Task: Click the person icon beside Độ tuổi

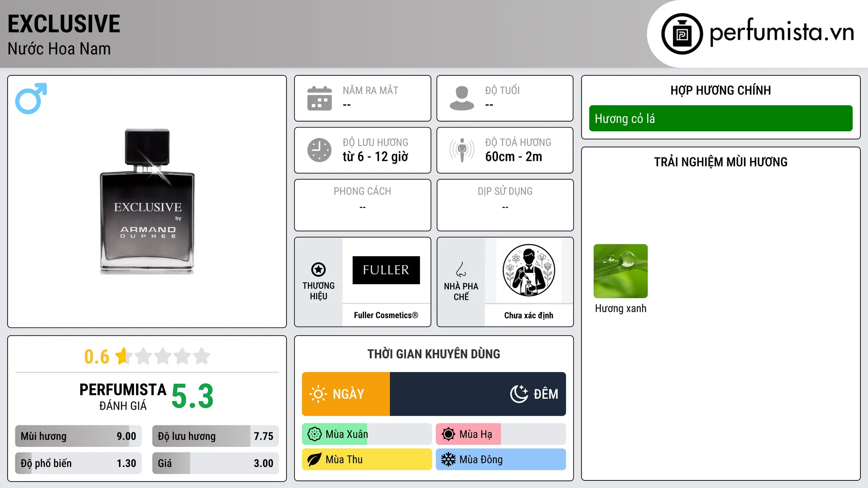Action: [x=462, y=98]
